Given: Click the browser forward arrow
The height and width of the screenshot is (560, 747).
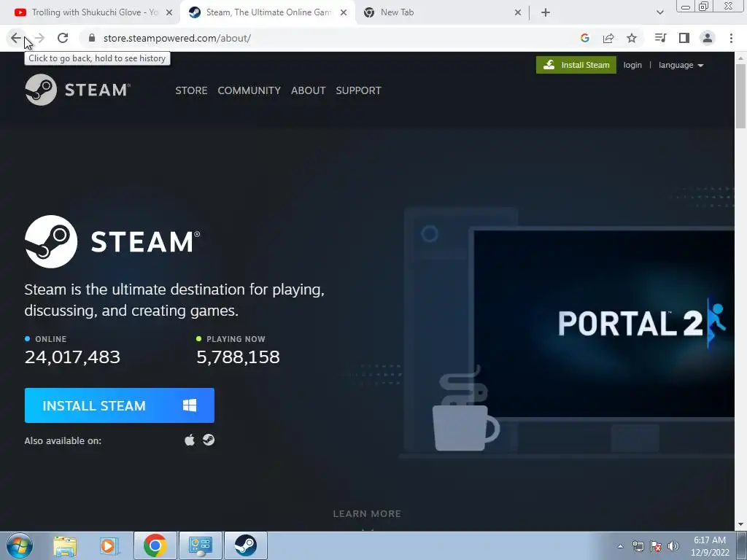Looking at the screenshot, I should 39,38.
